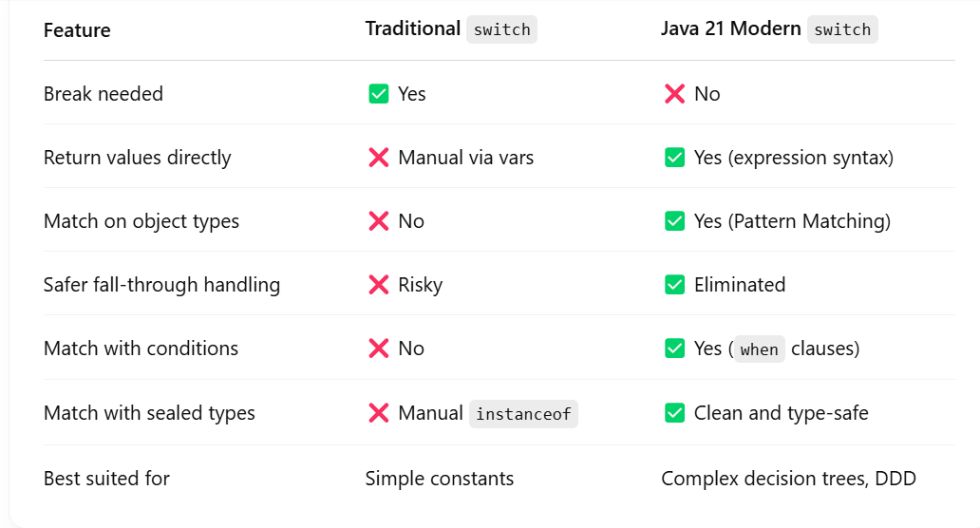Screen dimensions: 980x528
Task: Click the green check beside Yes (expression syntax)
Action: point(674,158)
